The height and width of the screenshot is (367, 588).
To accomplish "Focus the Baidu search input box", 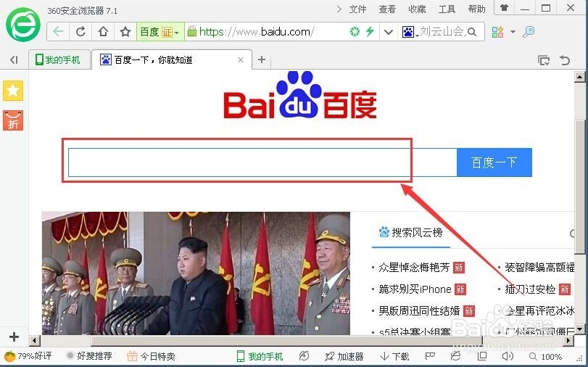I will 262,162.
